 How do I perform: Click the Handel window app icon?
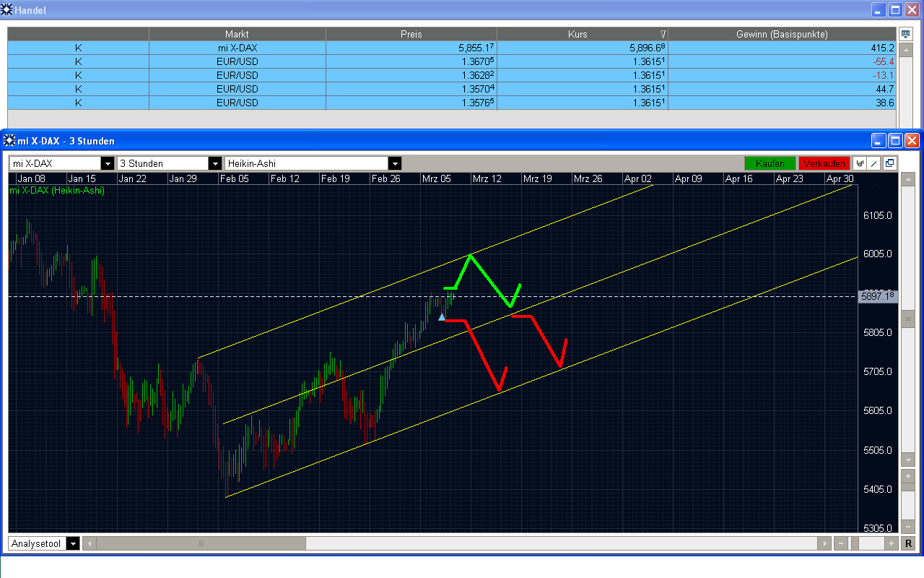[7, 9]
